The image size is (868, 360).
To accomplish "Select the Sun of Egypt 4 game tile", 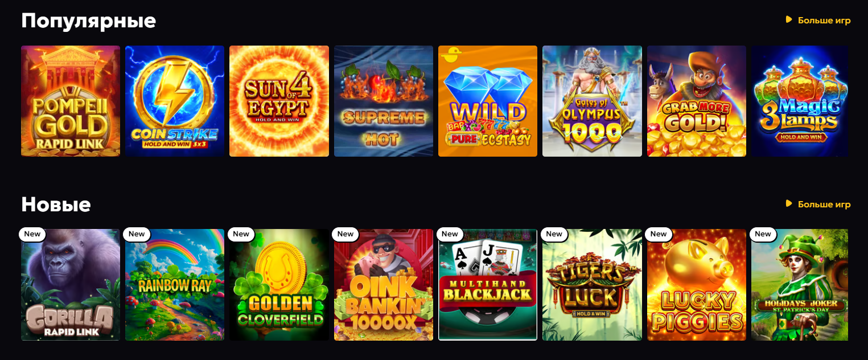I will [279, 101].
